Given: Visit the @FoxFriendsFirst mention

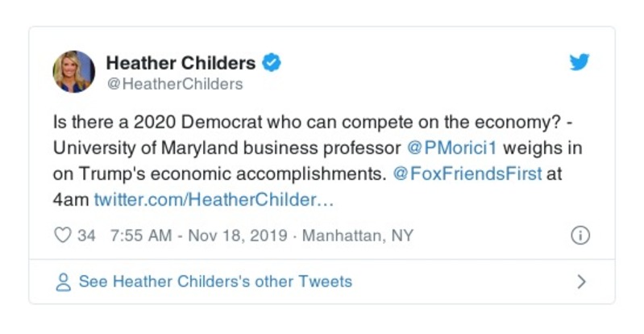Looking at the screenshot, I should [467, 174].
